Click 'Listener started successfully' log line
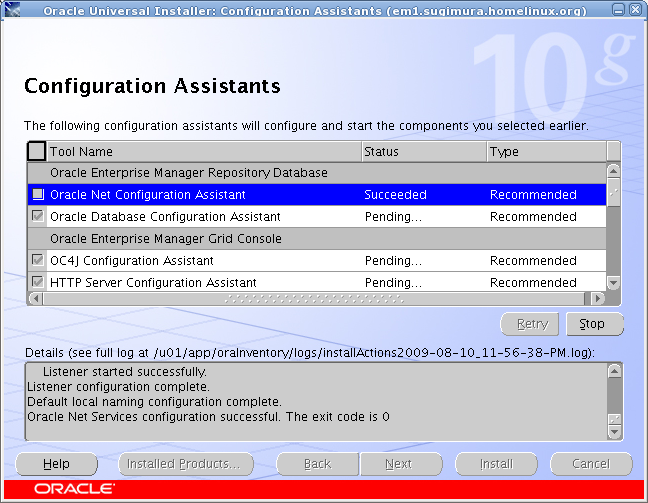The height and width of the screenshot is (503, 648). tap(124, 372)
